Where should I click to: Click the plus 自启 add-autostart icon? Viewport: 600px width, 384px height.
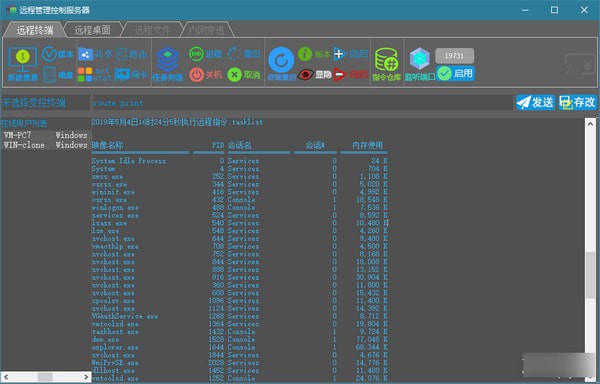tap(339, 54)
